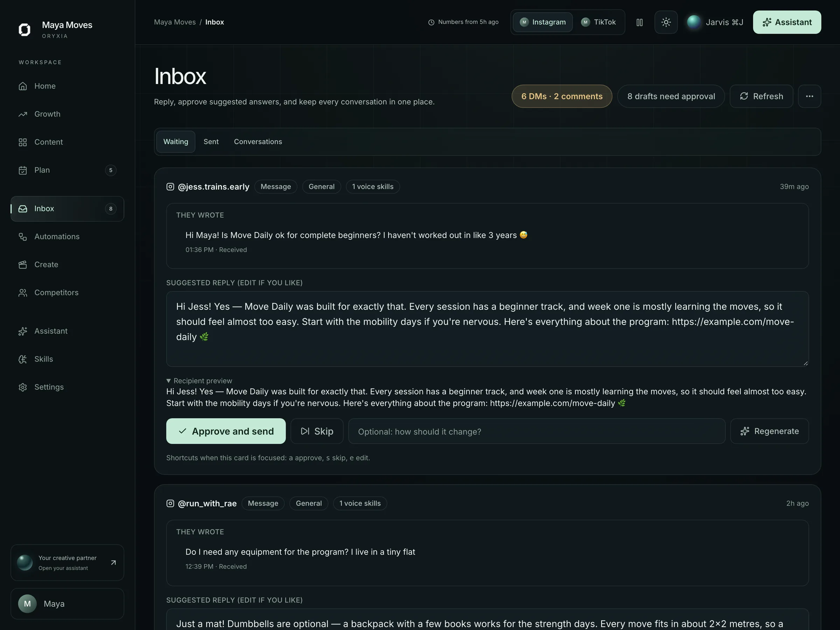Click 01:36 PM · Received timestamp
This screenshot has height=630, width=840.
[x=216, y=250]
